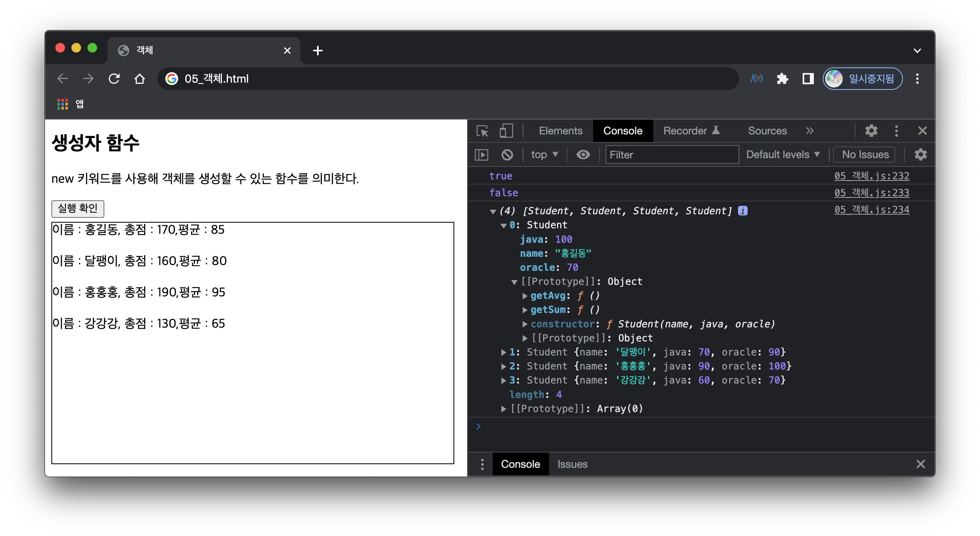Switch to the Elements tab
Viewport: 980px width, 536px height.
pos(560,131)
